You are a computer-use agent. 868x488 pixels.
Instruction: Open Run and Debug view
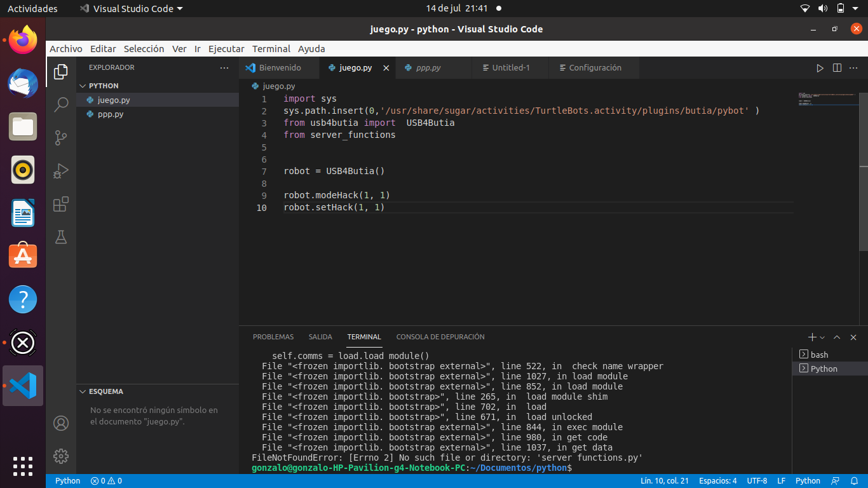pyautogui.click(x=61, y=171)
